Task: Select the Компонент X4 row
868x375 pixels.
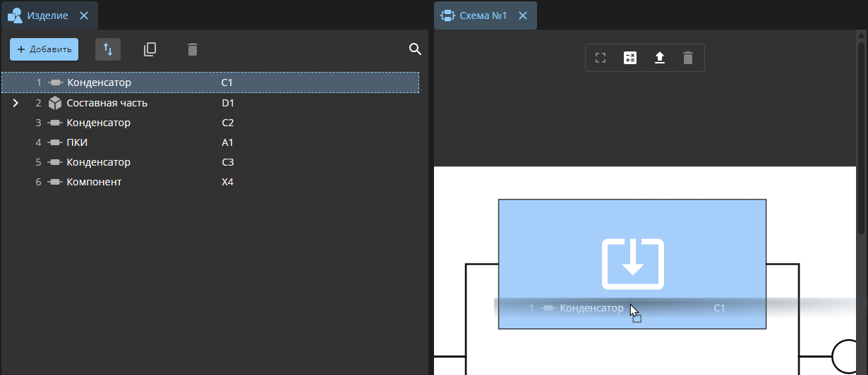Action: pos(210,182)
